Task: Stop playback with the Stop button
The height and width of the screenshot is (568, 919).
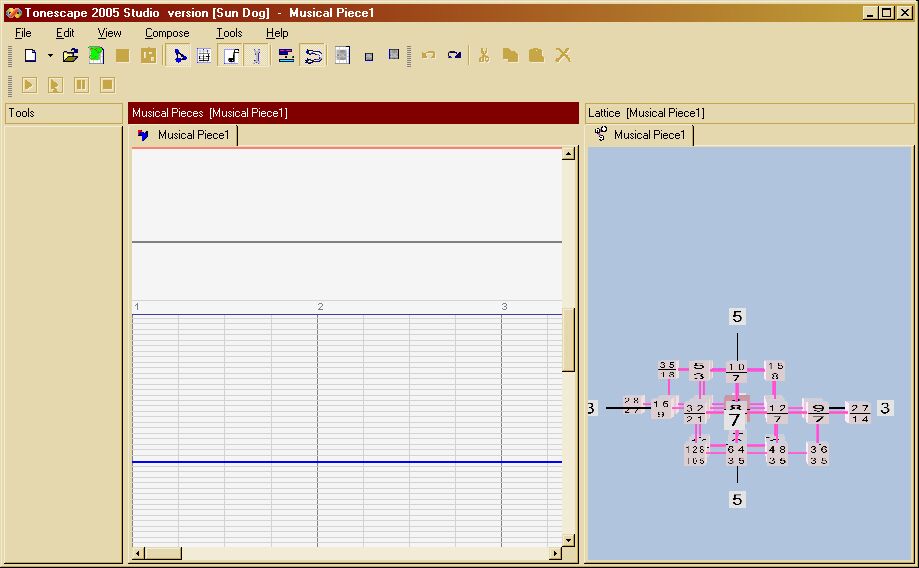Action: coord(107,85)
